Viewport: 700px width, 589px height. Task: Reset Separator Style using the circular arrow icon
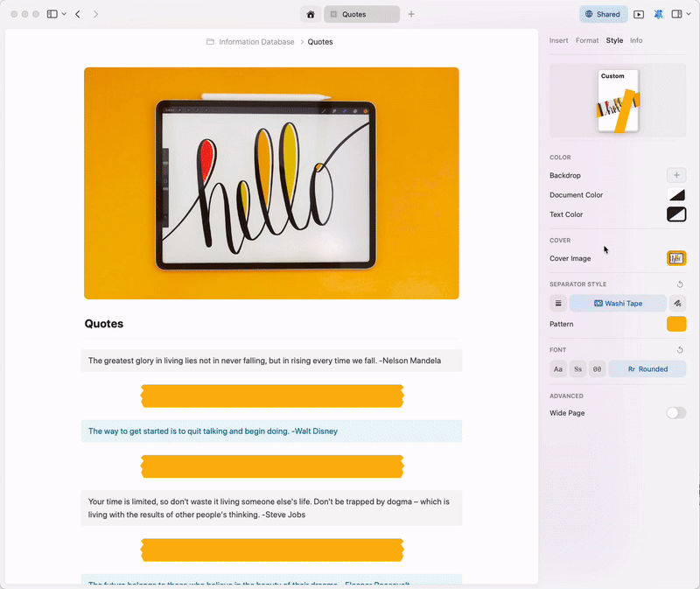[679, 284]
